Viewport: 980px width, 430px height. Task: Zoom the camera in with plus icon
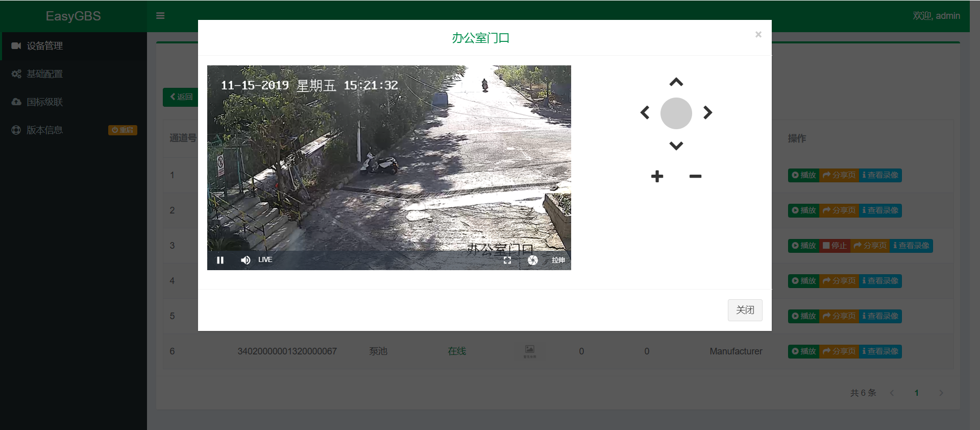point(657,176)
